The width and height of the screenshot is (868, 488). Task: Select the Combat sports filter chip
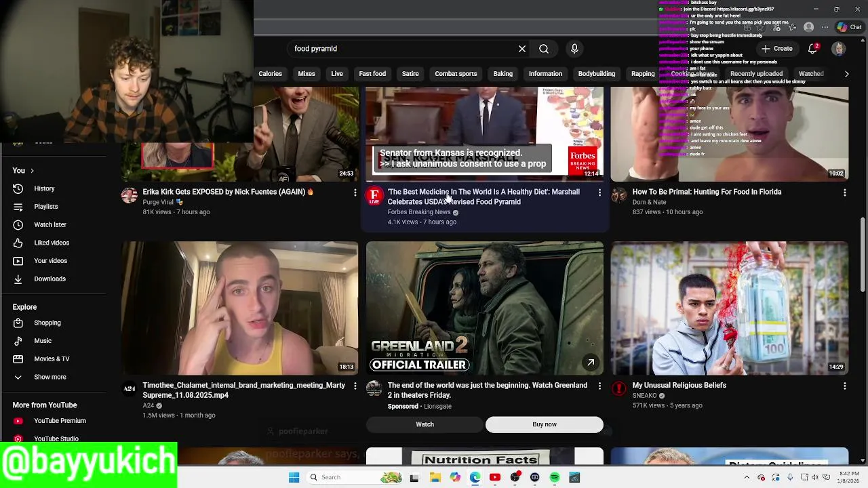pos(456,74)
